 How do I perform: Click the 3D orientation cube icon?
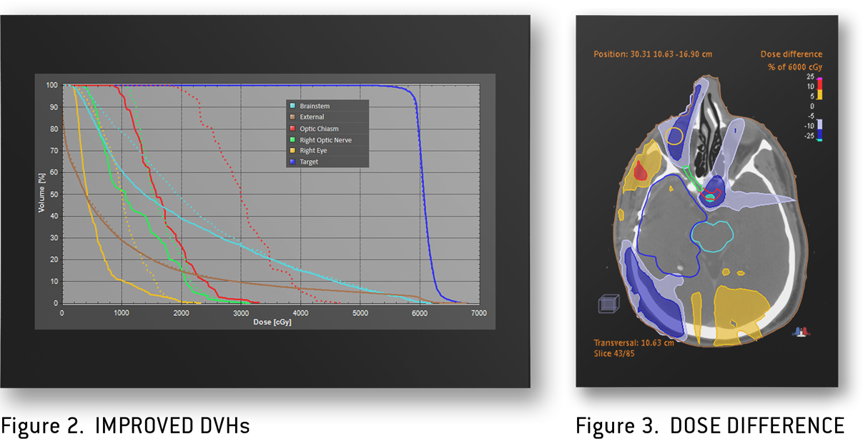click(607, 305)
